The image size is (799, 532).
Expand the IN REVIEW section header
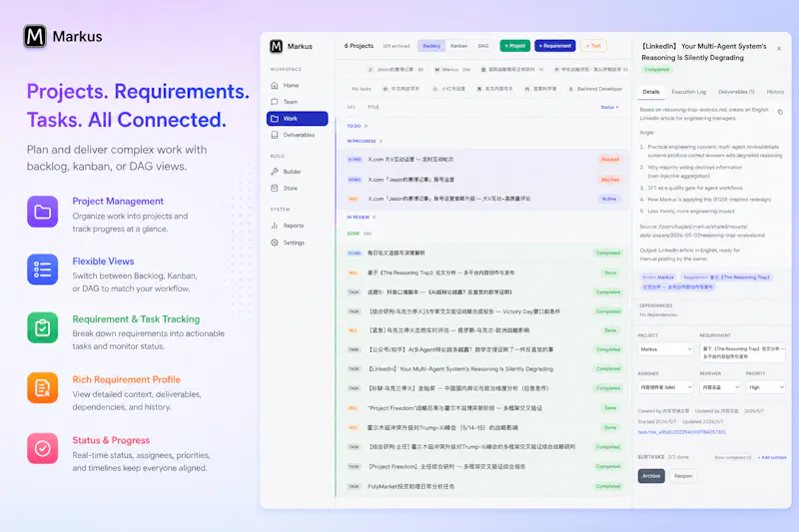[361, 217]
